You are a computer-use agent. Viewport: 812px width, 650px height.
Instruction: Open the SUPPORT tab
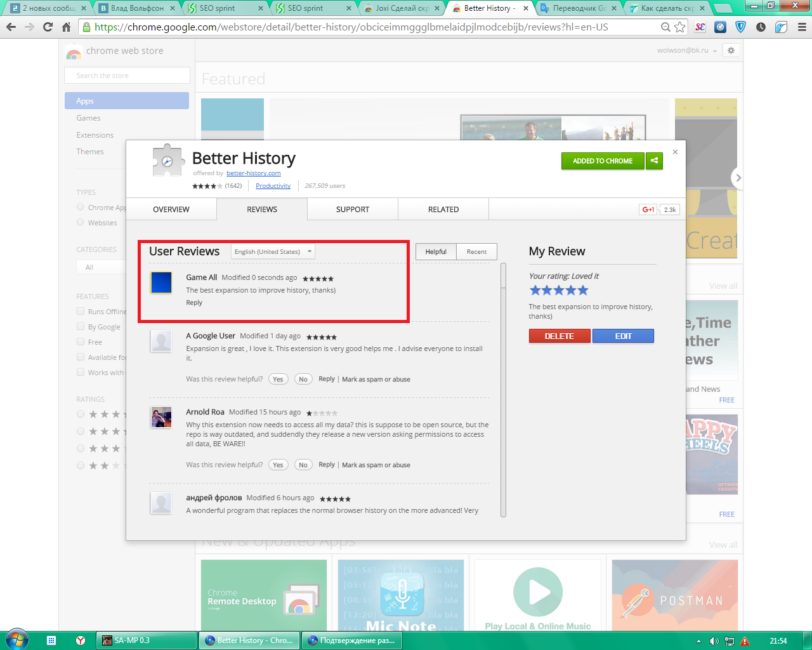point(353,209)
